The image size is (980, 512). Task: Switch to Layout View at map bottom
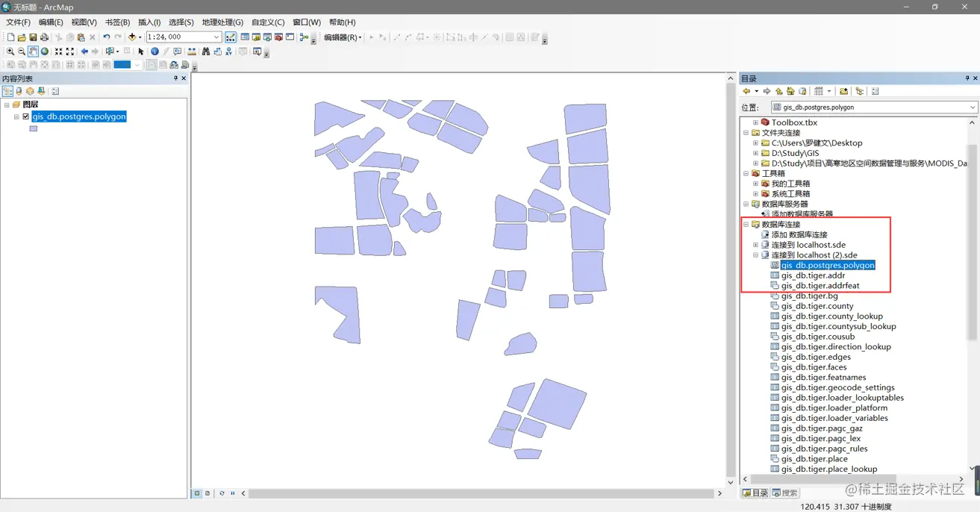[207, 493]
